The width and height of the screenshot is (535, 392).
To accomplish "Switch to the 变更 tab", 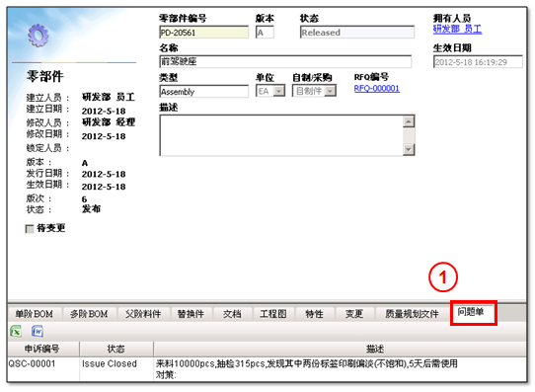I will tap(354, 314).
